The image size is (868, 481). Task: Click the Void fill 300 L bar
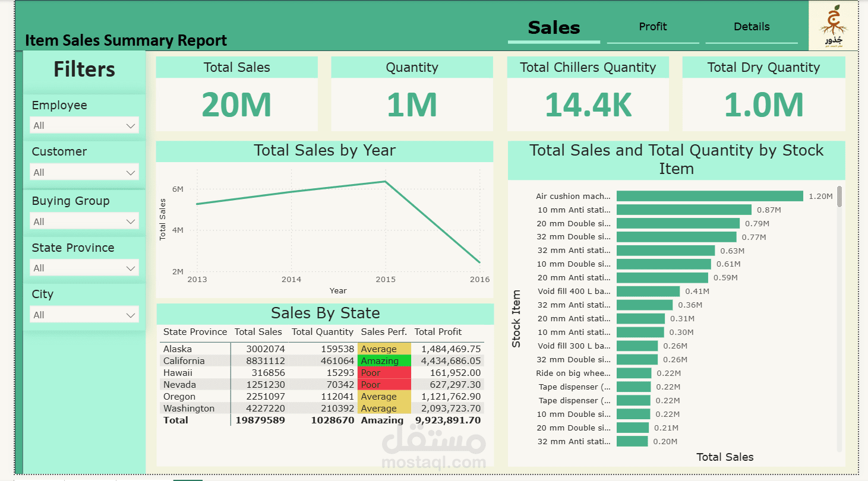[x=637, y=346]
